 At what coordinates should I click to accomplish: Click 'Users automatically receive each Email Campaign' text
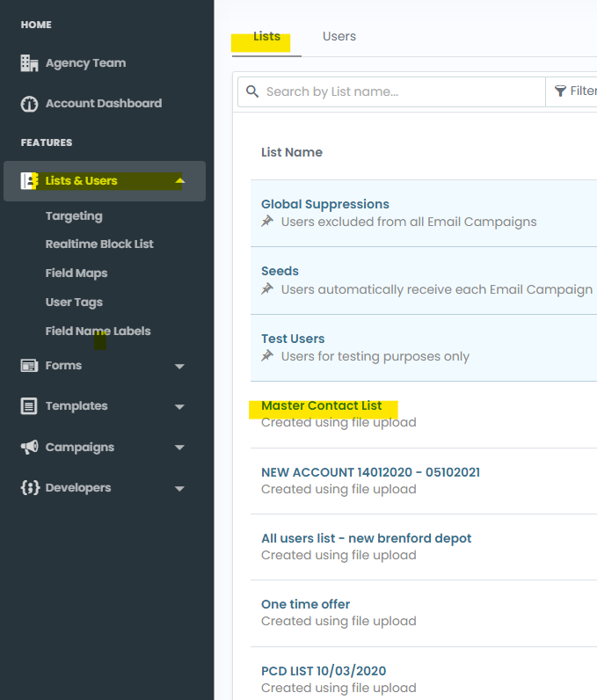point(437,289)
